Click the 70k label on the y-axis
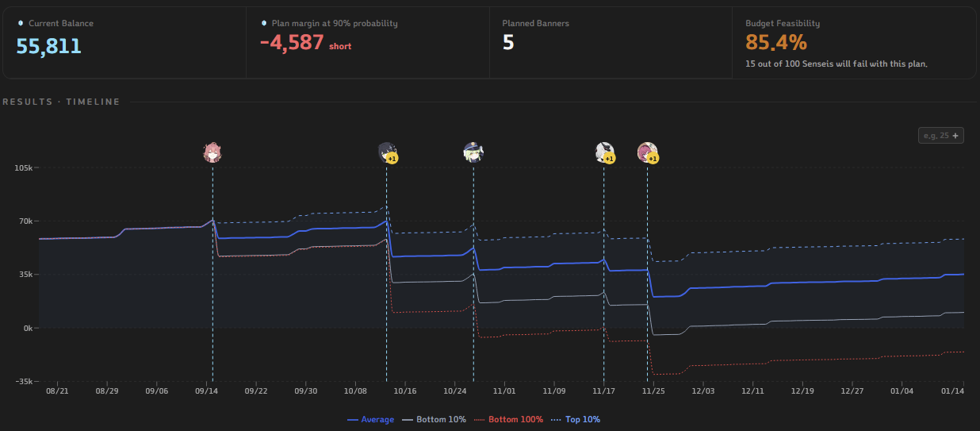This screenshot has height=431, width=980. click(25, 221)
